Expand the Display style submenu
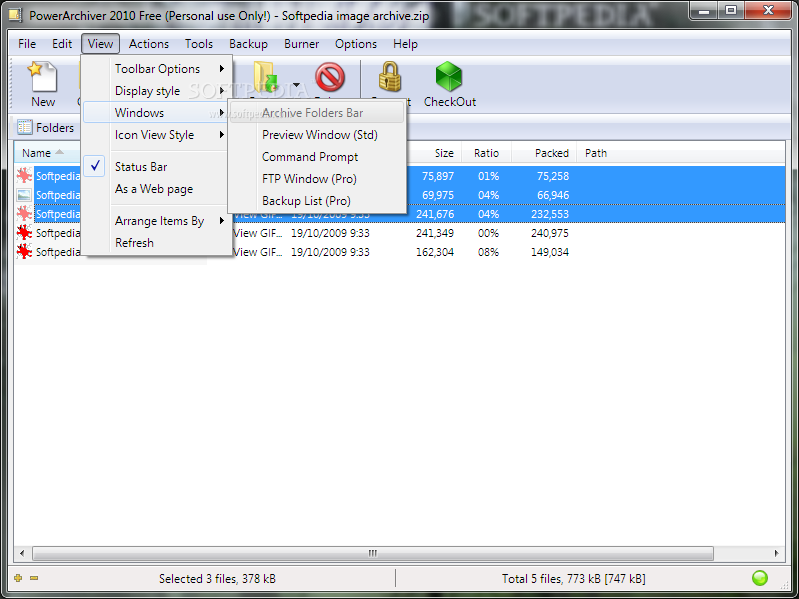The image size is (799, 599). tap(157, 91)
